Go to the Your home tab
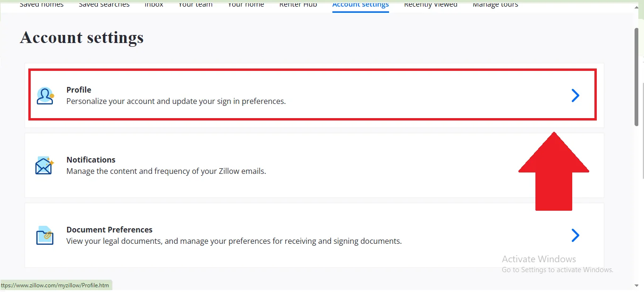Screen dimensions: 644x292 click(246, 4)
